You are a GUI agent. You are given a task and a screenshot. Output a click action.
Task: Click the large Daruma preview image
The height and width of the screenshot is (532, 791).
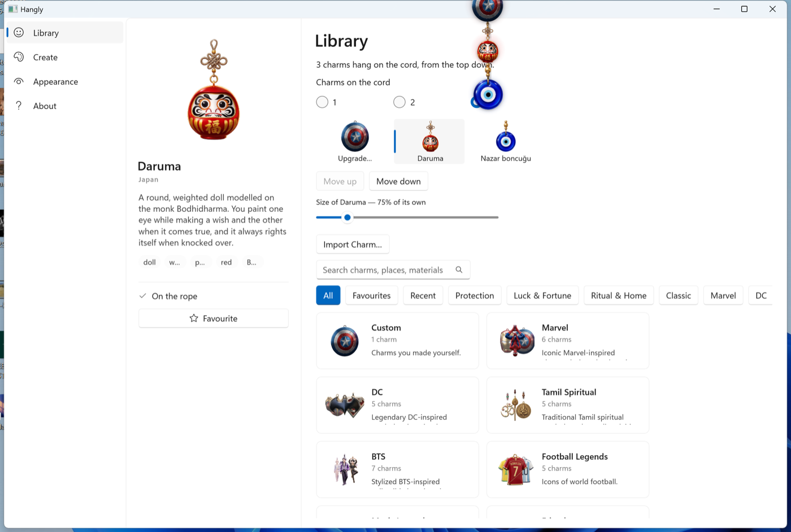214,90
